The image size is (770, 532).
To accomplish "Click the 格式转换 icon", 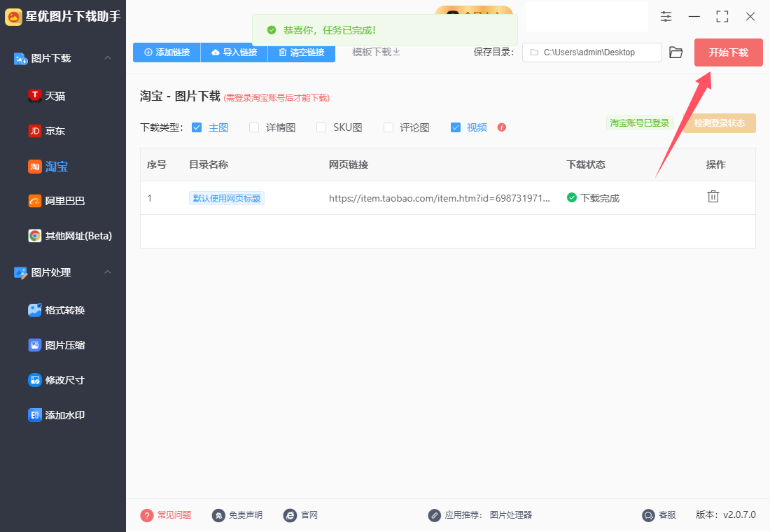I will click(x=35, y=310).
